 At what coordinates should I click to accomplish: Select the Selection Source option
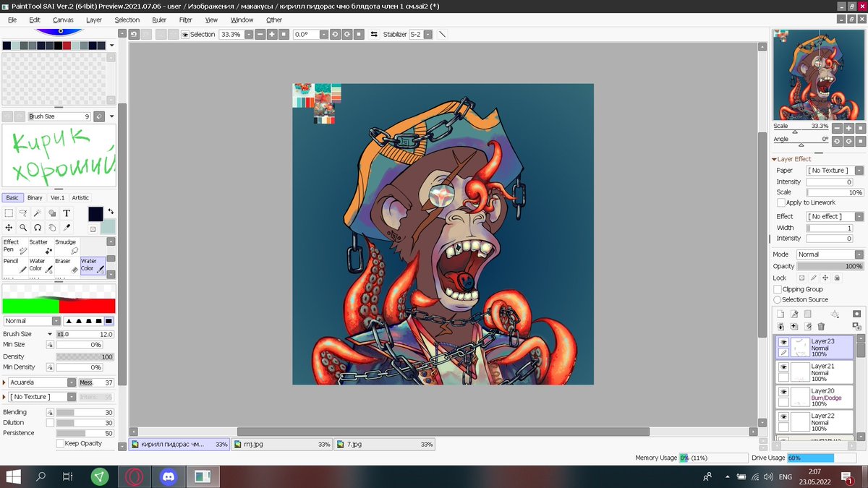[778, 299]
